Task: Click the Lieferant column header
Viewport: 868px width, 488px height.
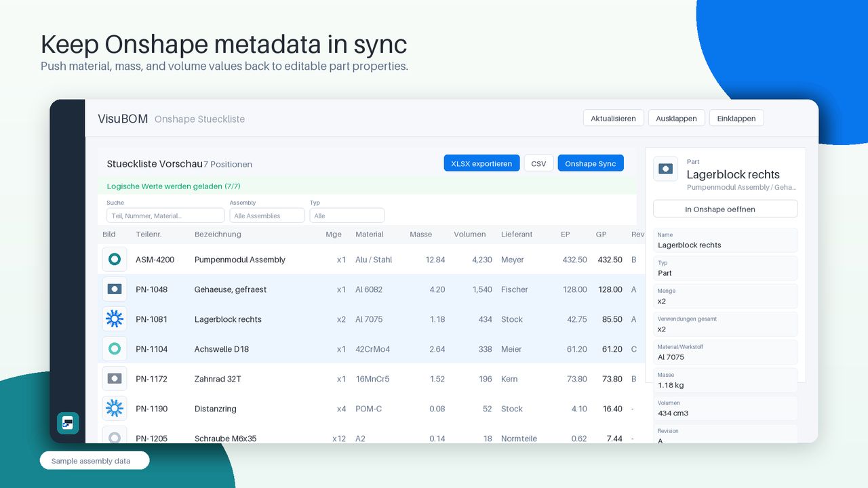Action: (x=517, y=235)
